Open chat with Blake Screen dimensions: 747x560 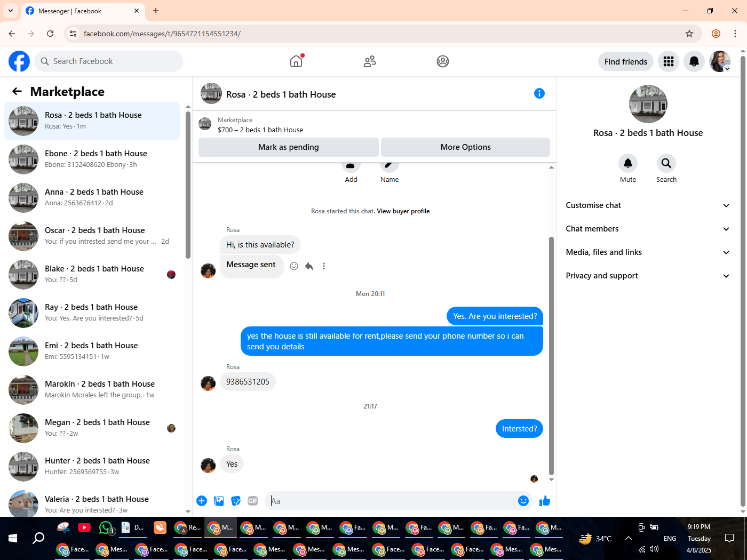click(92, 274)
